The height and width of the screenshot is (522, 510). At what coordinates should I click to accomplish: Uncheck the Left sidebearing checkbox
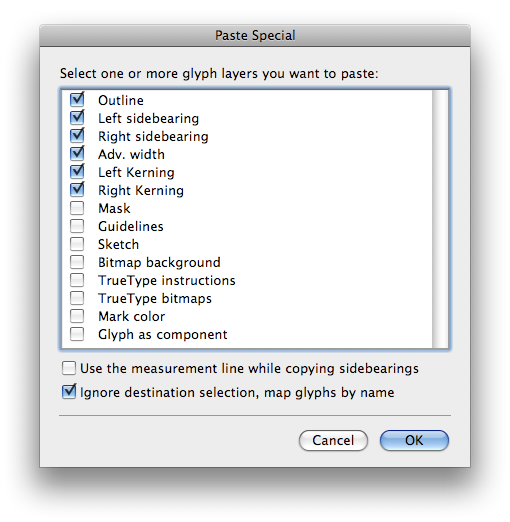(x=77, y=118)
